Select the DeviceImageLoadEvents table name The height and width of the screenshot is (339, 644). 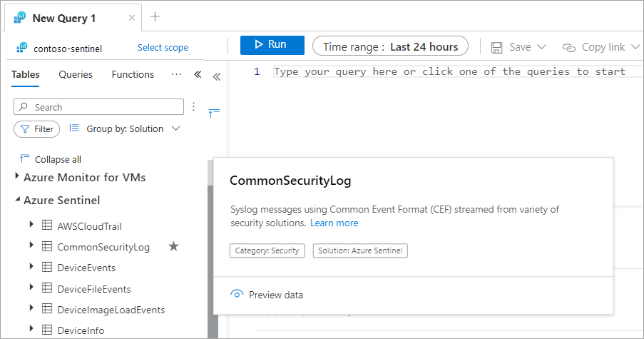[111, 310]
